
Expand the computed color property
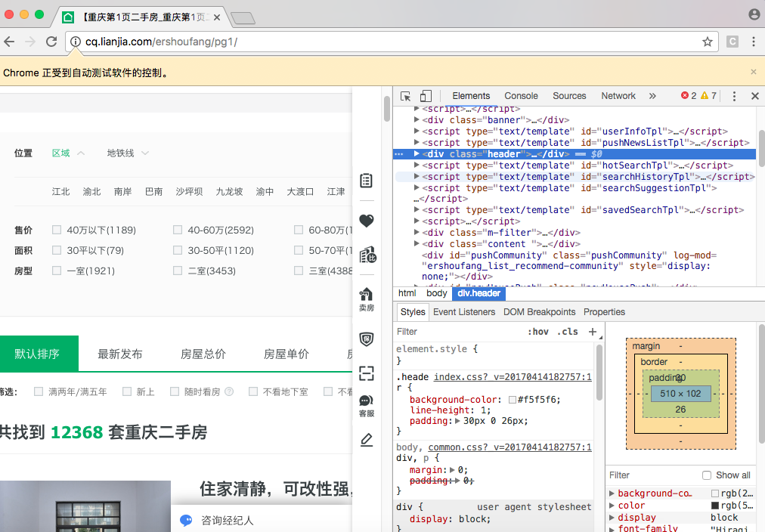612,506
